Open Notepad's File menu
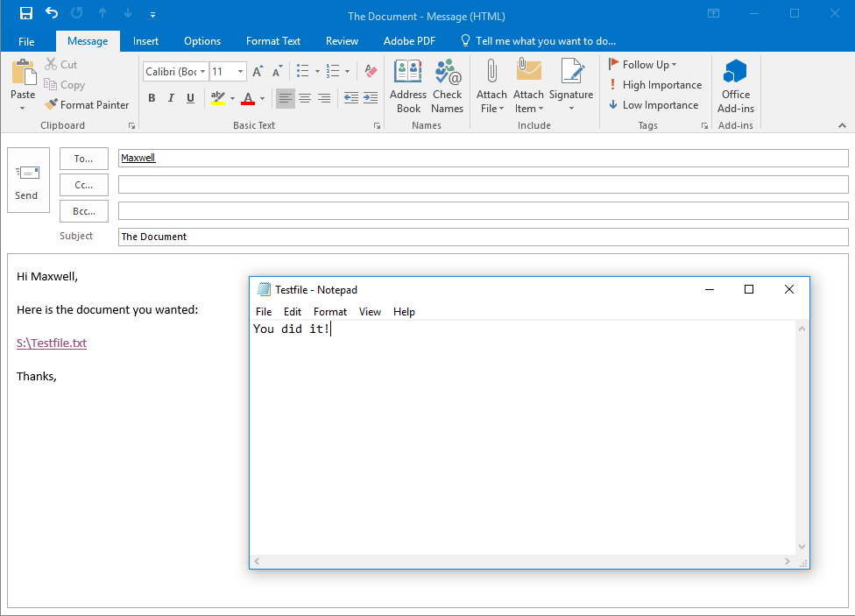This screenshot has height=616, width=855. click(x=264, y=312)
